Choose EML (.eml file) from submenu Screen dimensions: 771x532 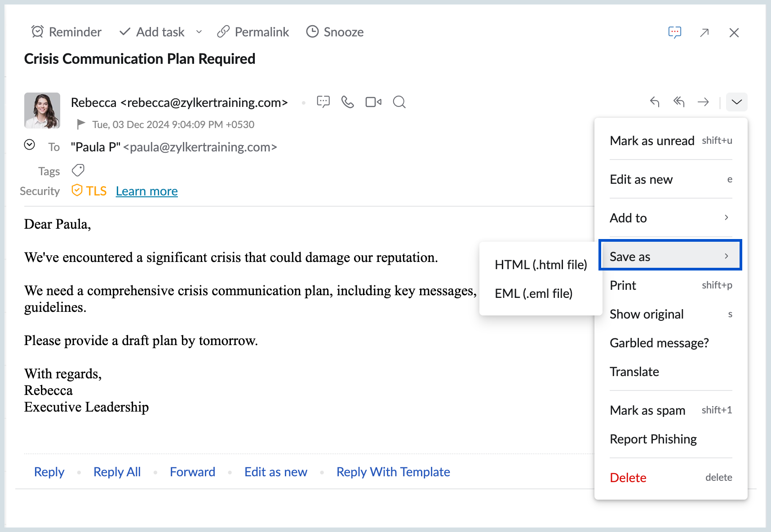point(533,293)
